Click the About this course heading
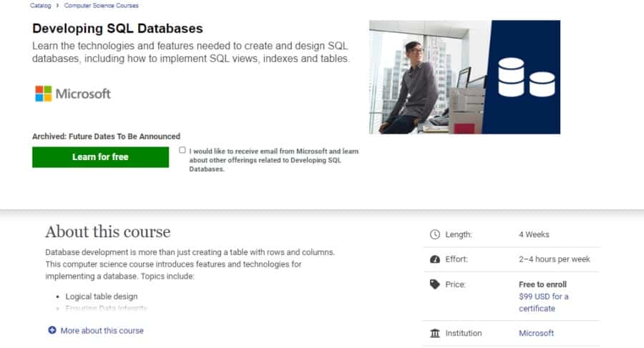Image resolution: width=644 pixels, height=348 pixels. pyautogui.click(x=107, y=232)
